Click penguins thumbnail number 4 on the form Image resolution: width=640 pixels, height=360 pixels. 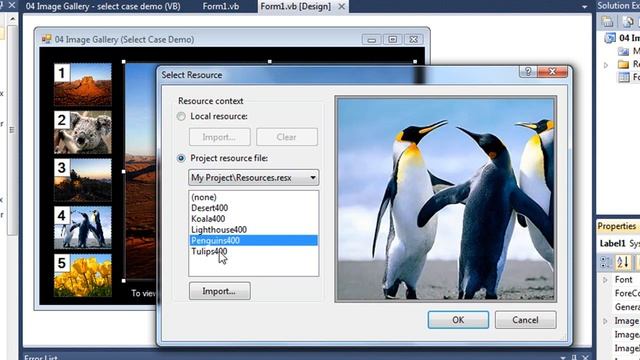coord(83,228)
